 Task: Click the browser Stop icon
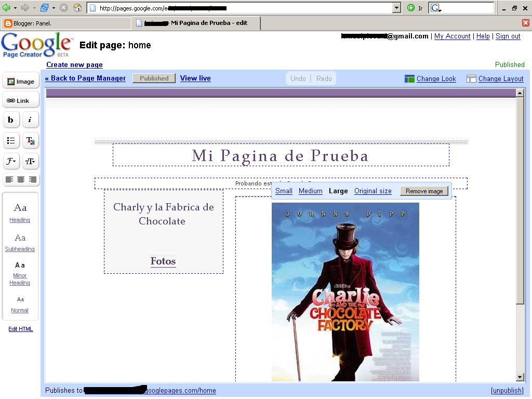pyautogui.click(x=63, y=7)
